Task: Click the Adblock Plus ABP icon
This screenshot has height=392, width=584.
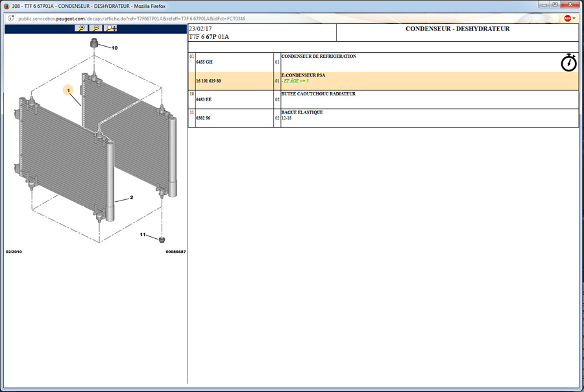Action: 567,19
